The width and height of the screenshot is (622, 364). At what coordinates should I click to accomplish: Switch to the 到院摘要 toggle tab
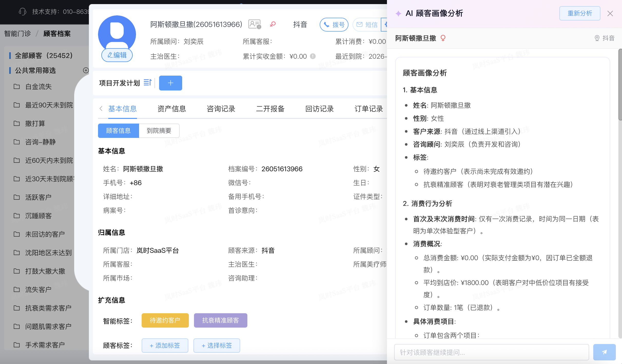pos(159,131)
